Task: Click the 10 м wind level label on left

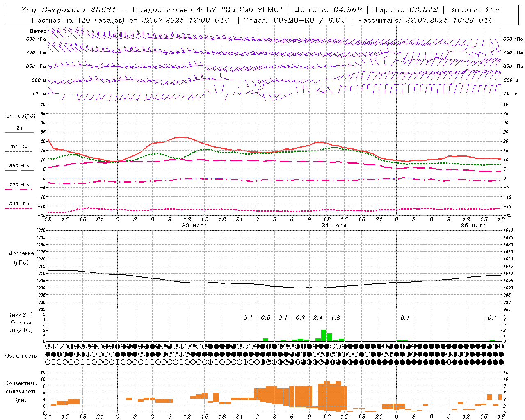Action: 39,94
